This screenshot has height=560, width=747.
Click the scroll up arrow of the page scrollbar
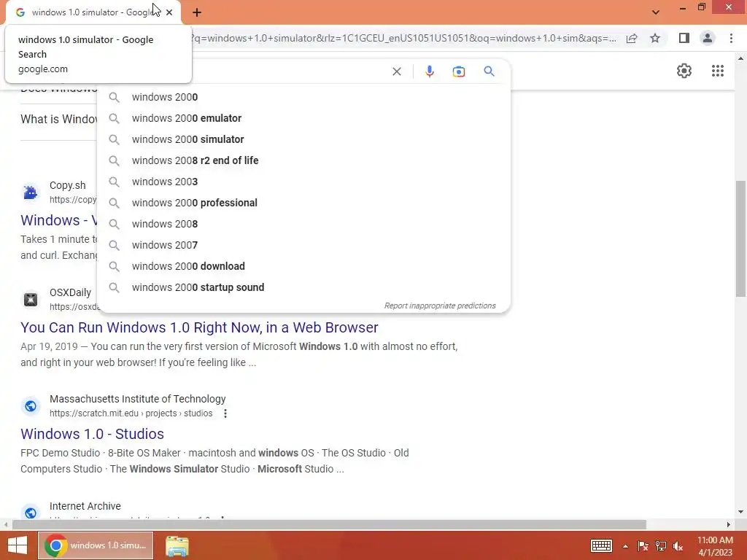(x=740, y=58)
